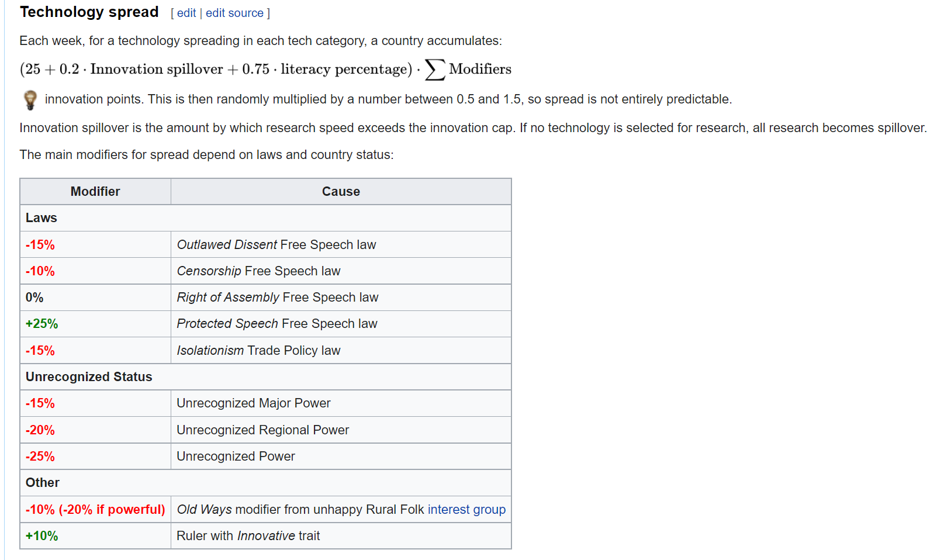Click the Modifier column header
The width and height of the screenshot is (937, 560).
tap(95, 192)
